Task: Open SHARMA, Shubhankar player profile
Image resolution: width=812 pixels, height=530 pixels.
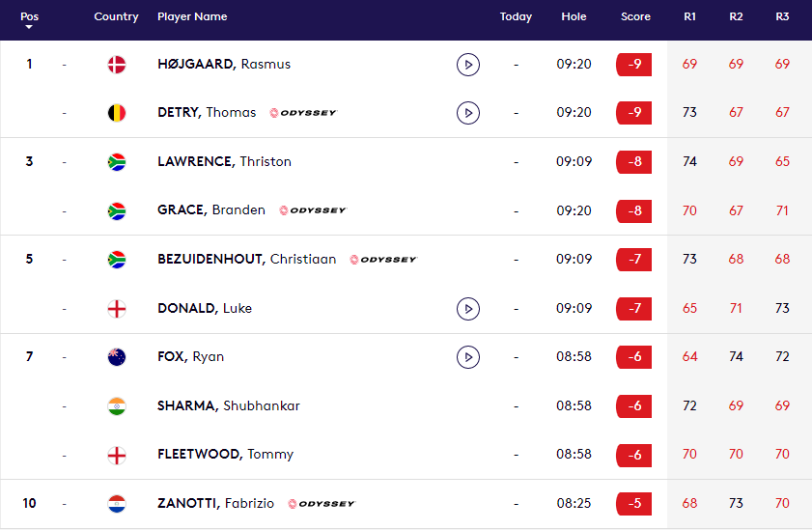Action: tap(228, 406)
